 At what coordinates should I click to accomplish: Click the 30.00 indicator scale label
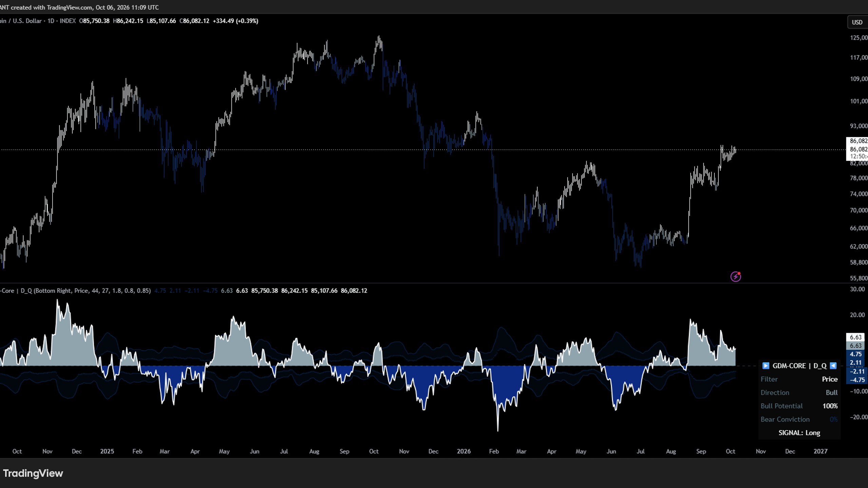[857, 289]
